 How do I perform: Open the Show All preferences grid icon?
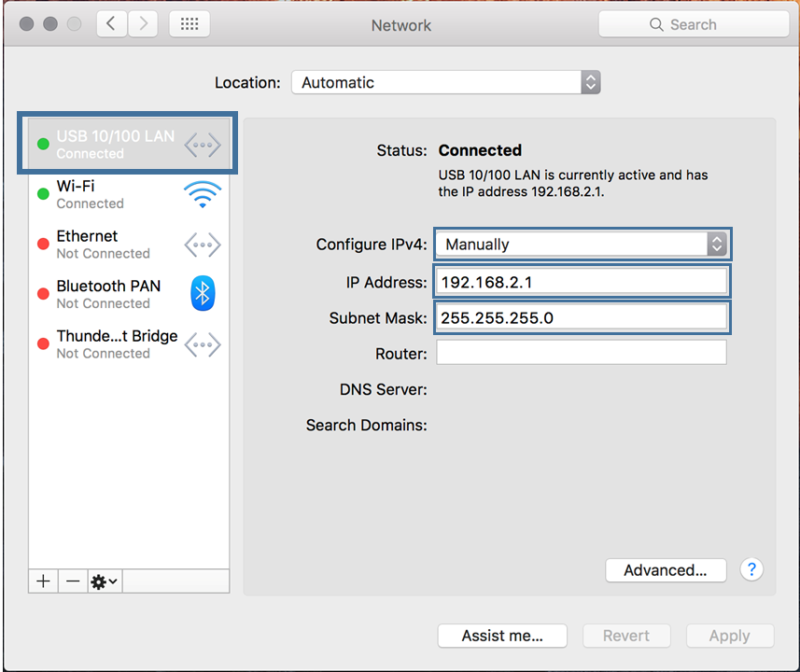[189, 23]
